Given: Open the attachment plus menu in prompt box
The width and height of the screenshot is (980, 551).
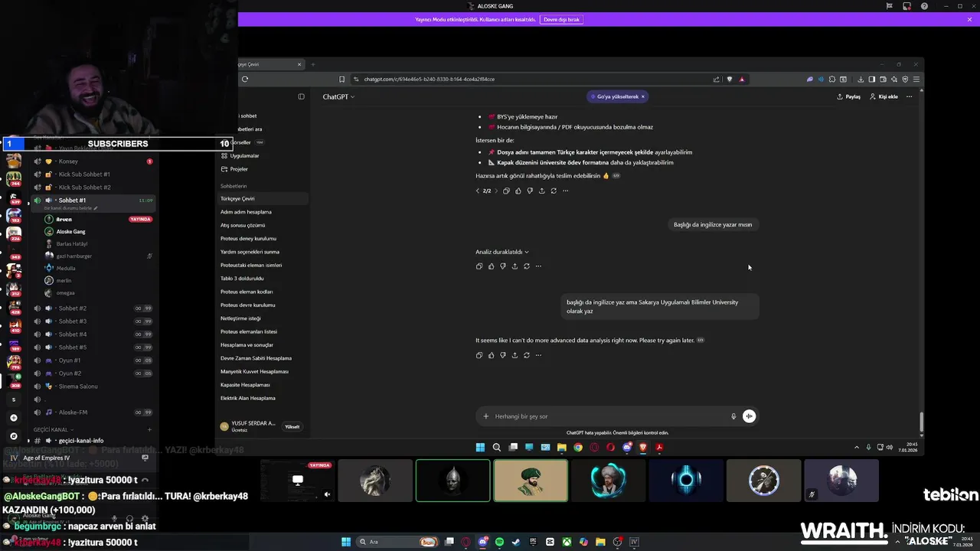Looking at the screenshot, I should pyautogui.click(x=485, y=416).
